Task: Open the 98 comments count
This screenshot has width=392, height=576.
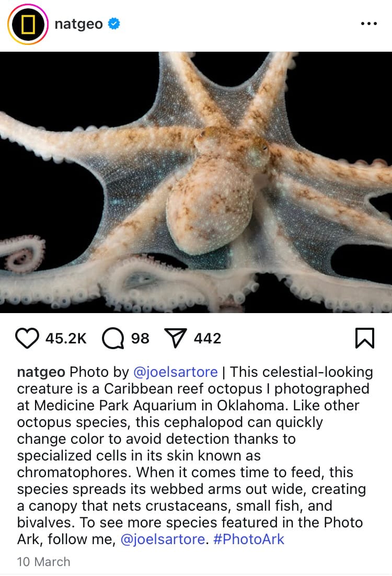Action: point(141,338)
